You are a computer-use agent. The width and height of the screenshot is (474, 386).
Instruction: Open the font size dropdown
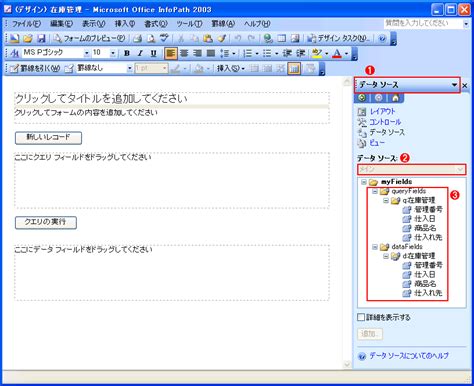[x=113, y=53]
